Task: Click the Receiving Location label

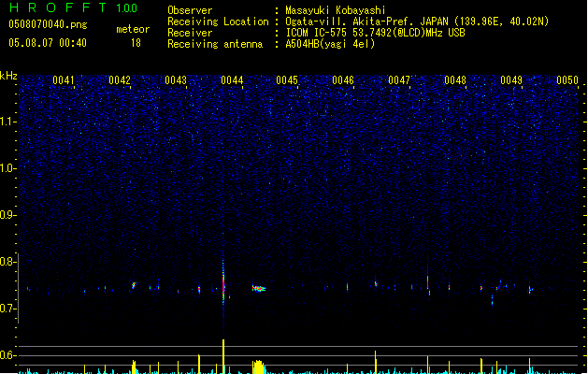Action: pos(218,22)
